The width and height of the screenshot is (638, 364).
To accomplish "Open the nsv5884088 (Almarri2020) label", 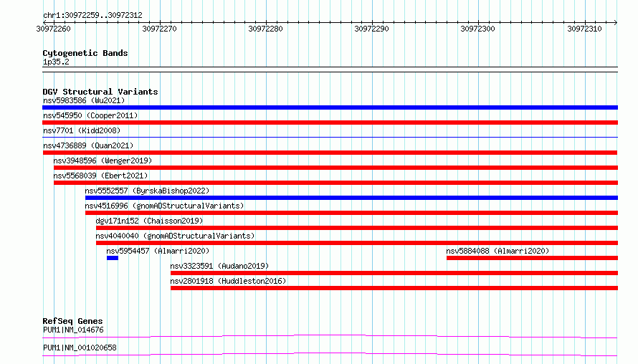I will point(497,251).
